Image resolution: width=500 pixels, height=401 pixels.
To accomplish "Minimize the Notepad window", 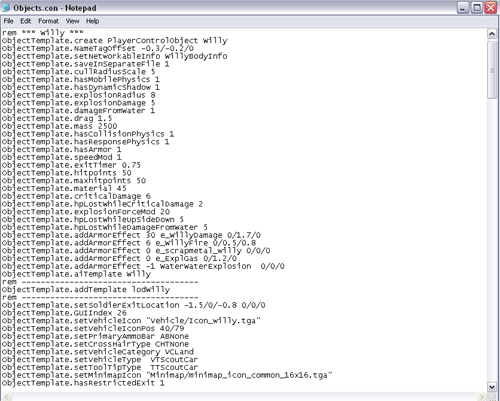I will (x=462, y=8).
